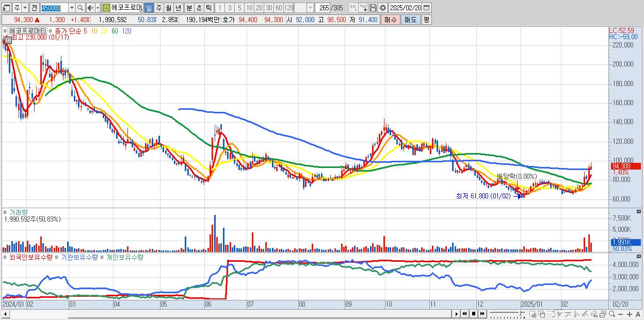644x320 pixels.
Task: Click the fast-forward button in replay controls
Action: [482, 313]
